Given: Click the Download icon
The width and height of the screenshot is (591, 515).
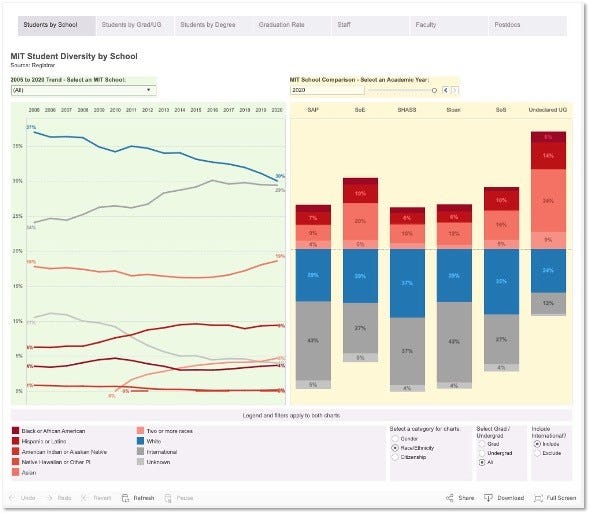Looking at the screenshot, I should point(488,498).
